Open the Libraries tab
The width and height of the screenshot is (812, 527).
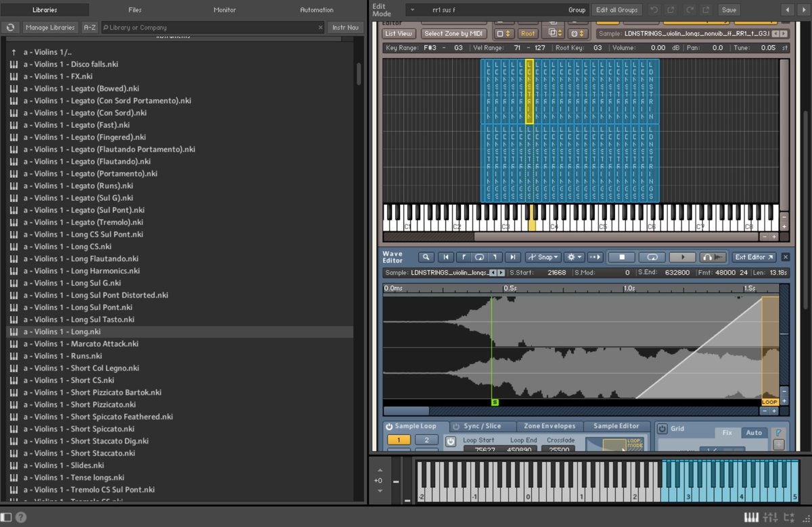pos(45,10)
